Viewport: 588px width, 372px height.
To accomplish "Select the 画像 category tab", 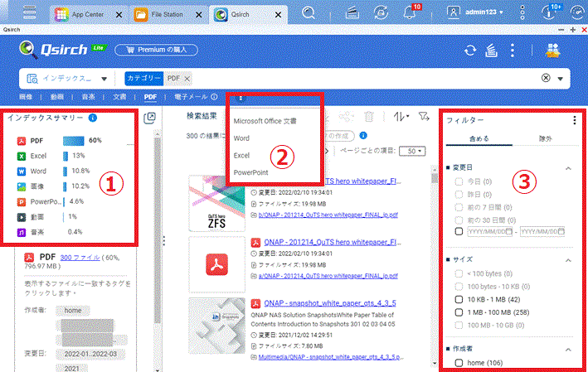I will (26, 97).
